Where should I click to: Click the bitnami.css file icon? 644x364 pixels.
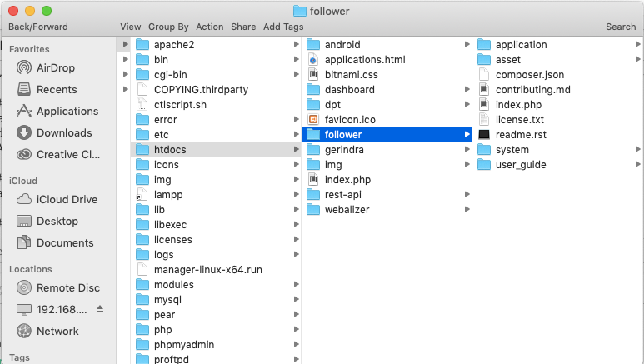pyautogui.click(x=313, y=74)
